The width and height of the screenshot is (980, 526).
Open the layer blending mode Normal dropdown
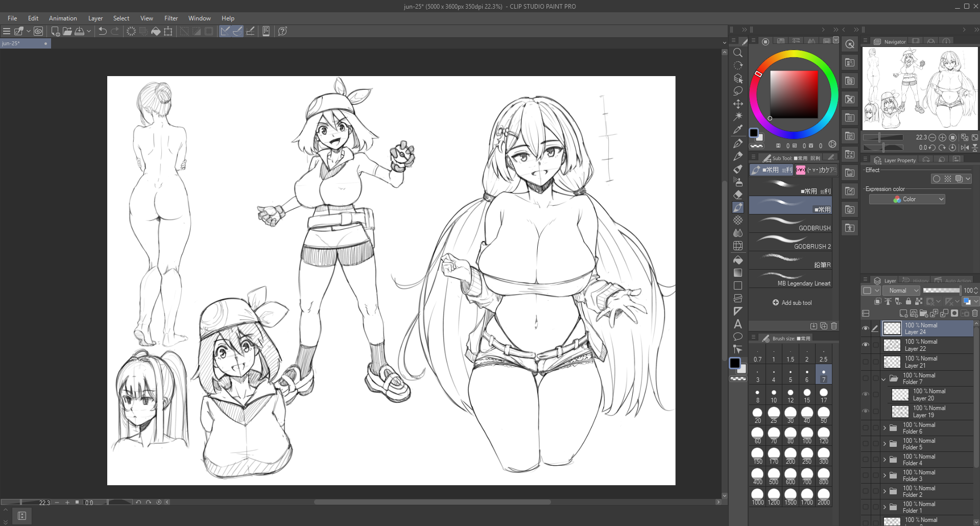click(901, 291)
